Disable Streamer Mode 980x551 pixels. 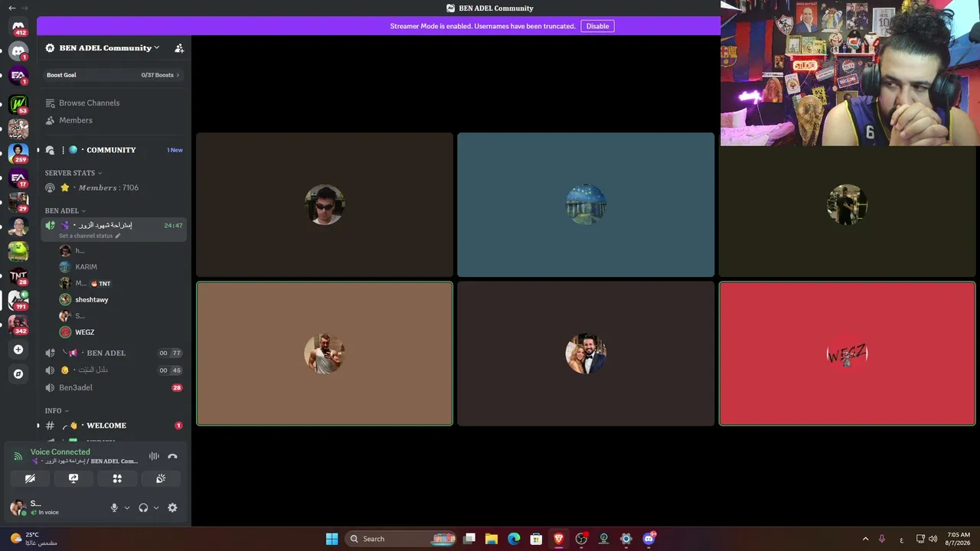tap(597, 26)
